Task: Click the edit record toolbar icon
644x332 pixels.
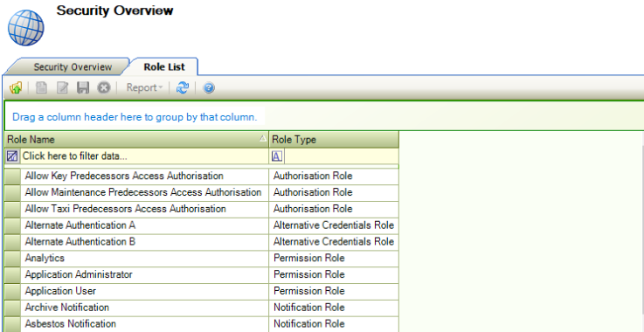Action: [x=62, y=87]
